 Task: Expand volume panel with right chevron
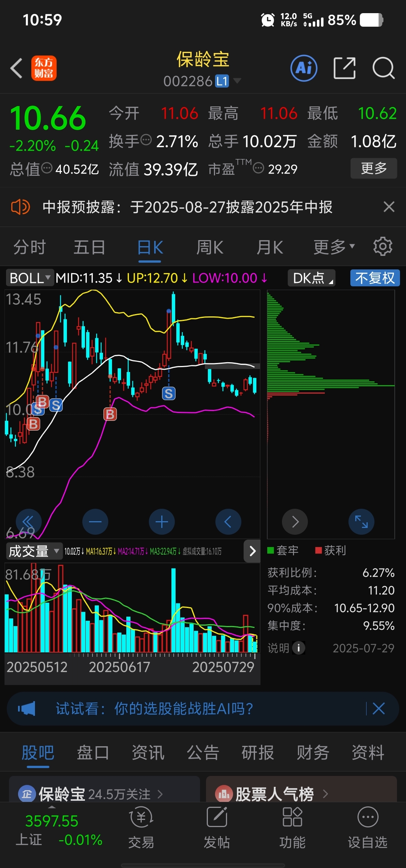[252, 551]
